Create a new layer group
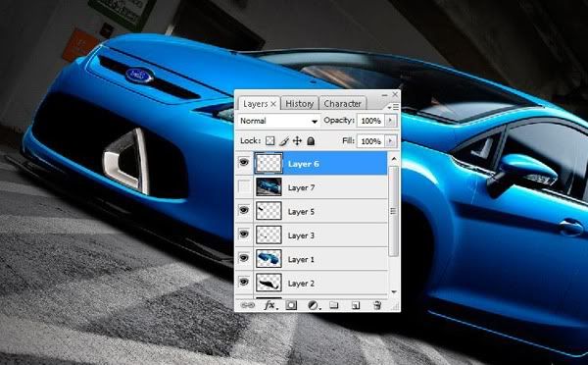Screen dimensions: 588x365 click(334, 305)
